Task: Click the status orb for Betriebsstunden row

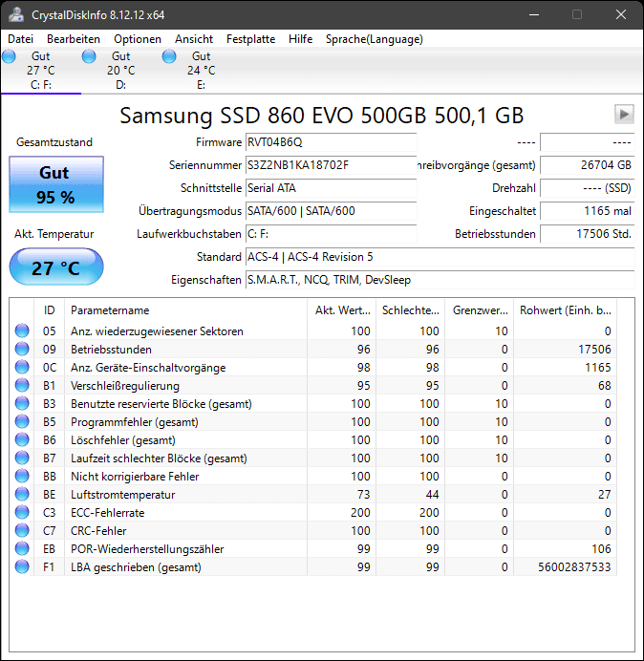Action: click(22, 349)
